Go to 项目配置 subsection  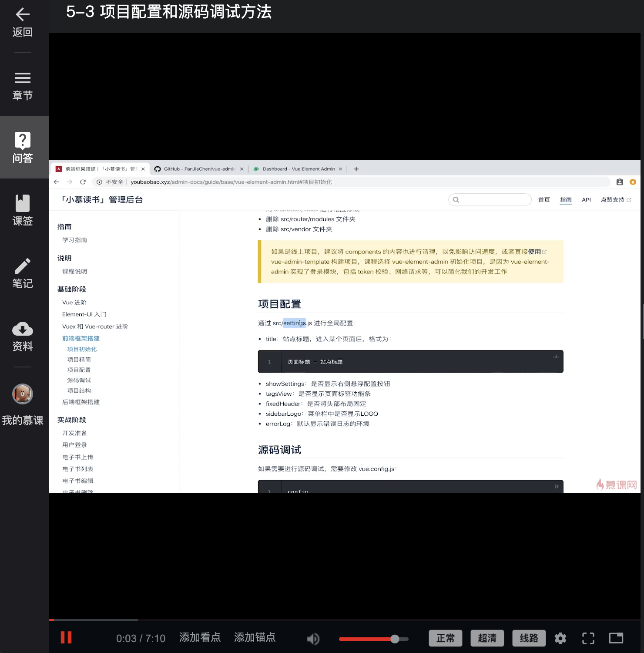[x=79, y=370]
